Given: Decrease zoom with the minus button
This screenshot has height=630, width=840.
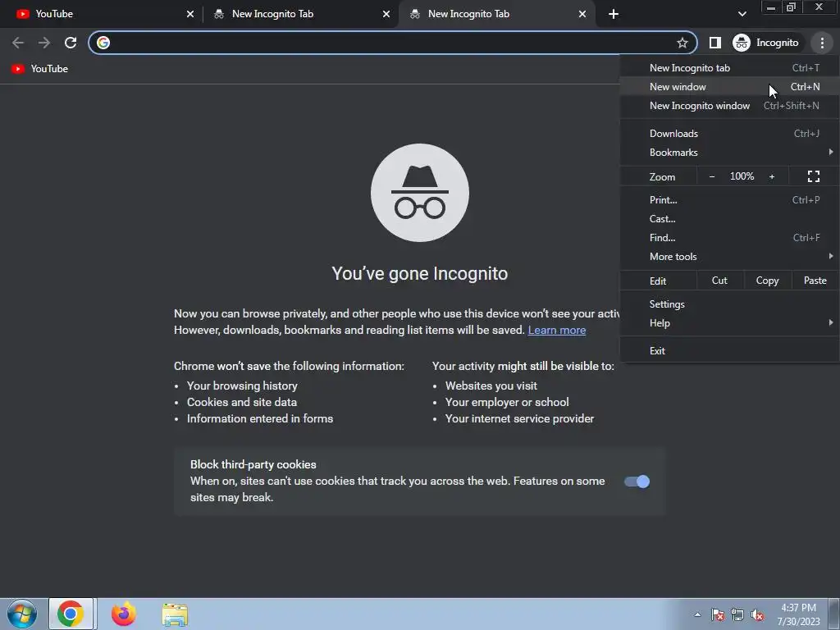Looking at the screenshot, I should [711, 177].
